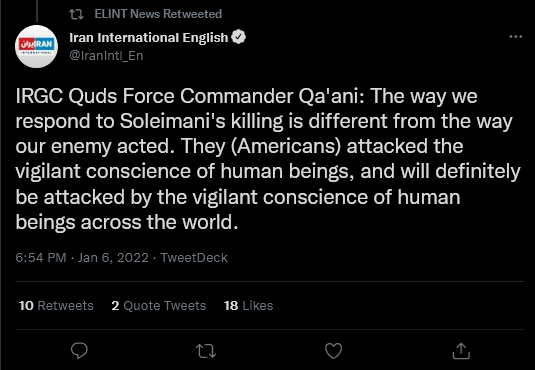
Task: Show the 18 Likes list
Action: point(248,305)
